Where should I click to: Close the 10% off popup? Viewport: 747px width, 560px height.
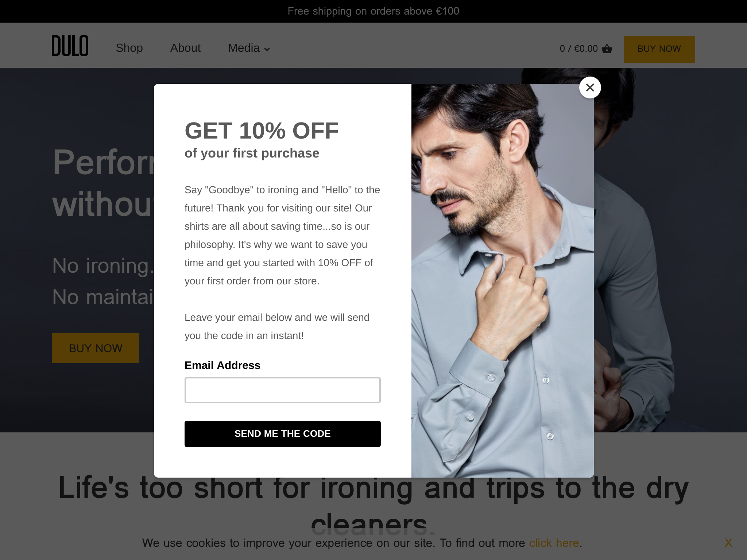590,87
